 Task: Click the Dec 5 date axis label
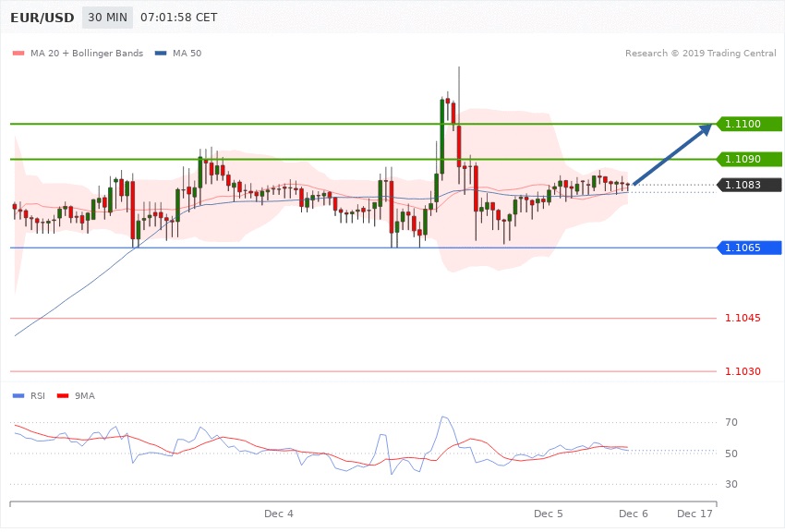[548, 513]
